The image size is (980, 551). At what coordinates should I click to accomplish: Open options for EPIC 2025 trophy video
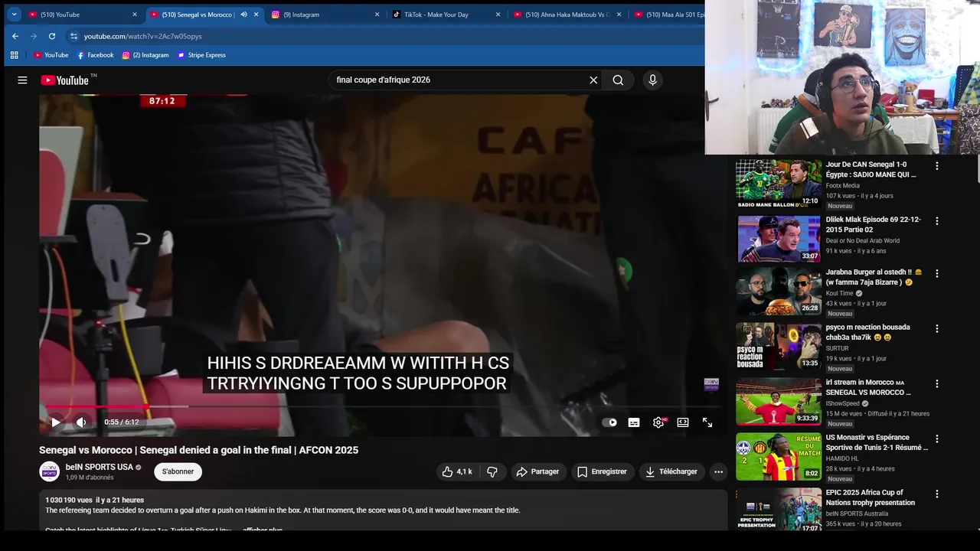[x=936, y=494]
